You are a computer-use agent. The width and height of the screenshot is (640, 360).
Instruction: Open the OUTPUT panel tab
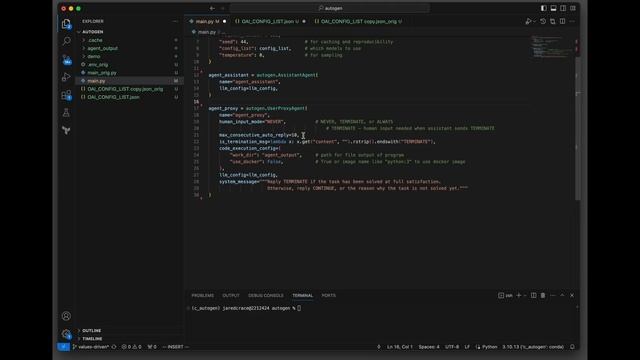(231, 296)
